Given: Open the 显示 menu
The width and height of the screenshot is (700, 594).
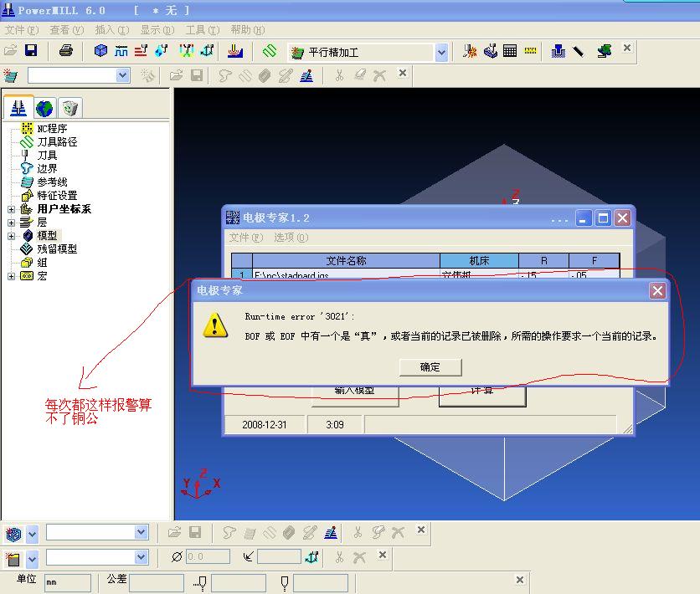Looking at the screenshot, I should 157,30.
